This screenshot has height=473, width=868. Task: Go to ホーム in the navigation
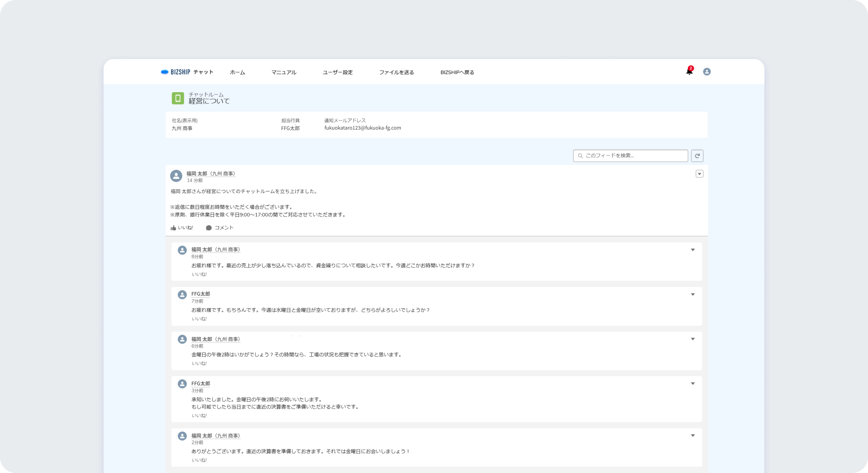(x=237, y=72)
